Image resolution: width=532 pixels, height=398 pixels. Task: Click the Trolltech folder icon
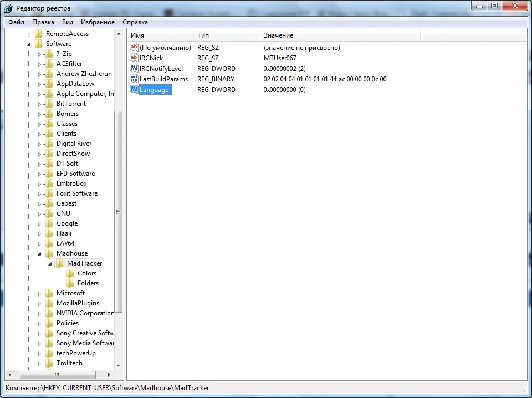click(49, 363)
